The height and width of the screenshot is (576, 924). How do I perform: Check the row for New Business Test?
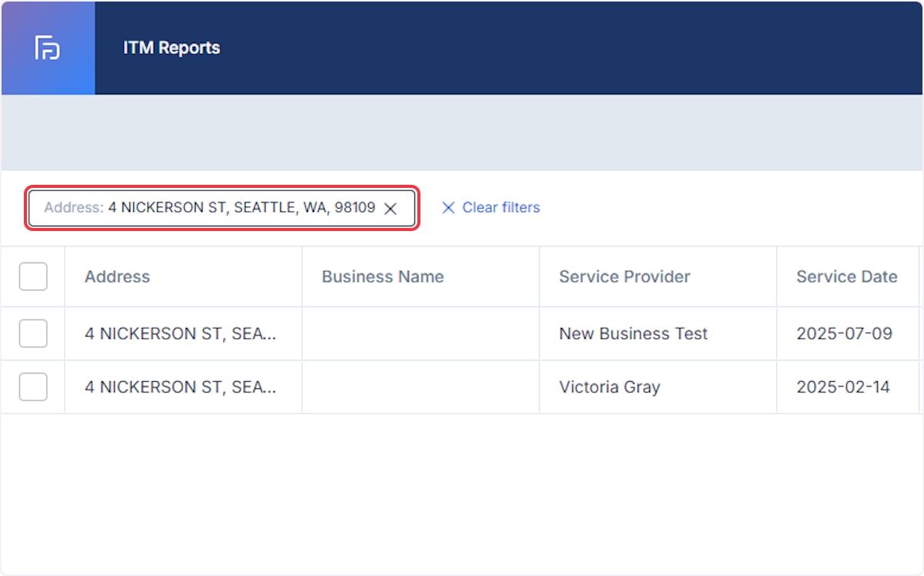pyautogui.click(x=33, y=333)
